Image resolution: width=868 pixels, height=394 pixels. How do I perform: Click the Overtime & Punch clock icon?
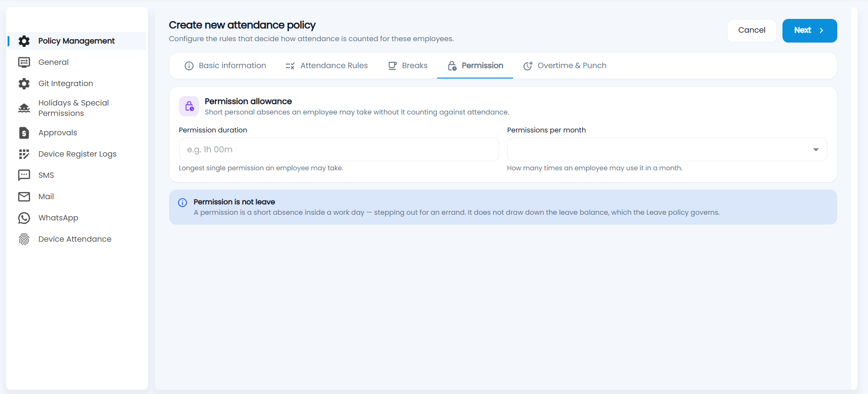point(528,66)
